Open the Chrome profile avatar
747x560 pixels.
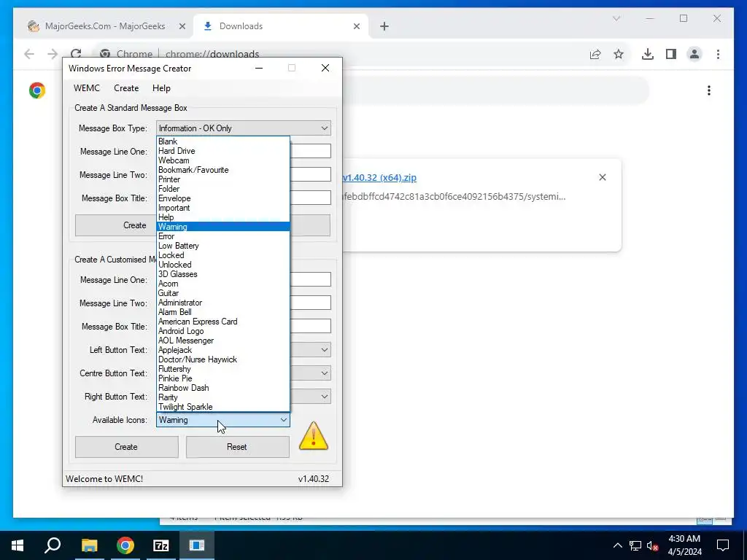point(694,54)
